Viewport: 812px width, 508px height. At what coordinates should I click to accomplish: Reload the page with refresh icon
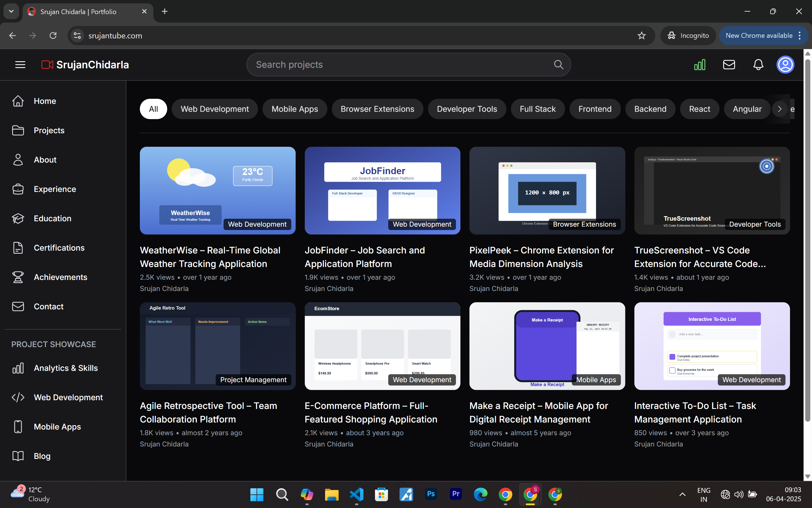(53, 36)
